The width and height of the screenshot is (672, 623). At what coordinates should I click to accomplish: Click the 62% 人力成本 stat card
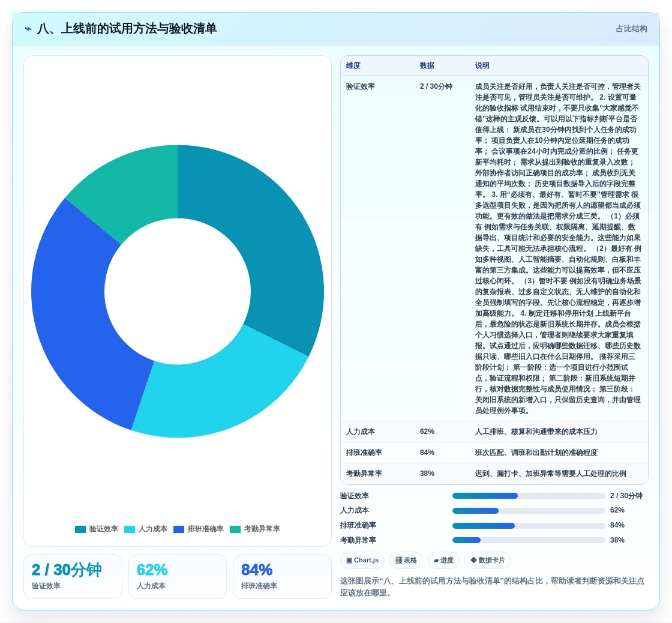point(178,576)
